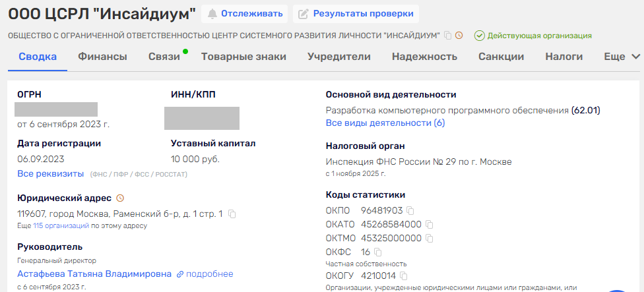Viewport: 644px width, 292px height.
Task: Open legal address history clock icon
Action: click(x=120, y=198)
